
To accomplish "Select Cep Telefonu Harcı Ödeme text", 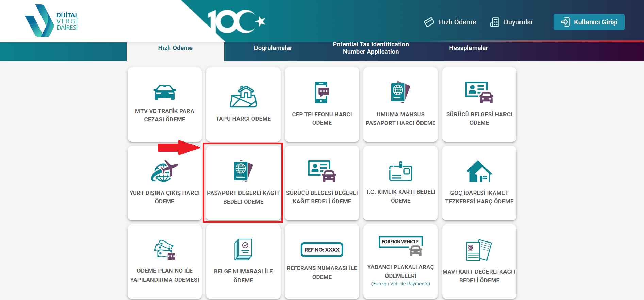I will coord(322,118).
